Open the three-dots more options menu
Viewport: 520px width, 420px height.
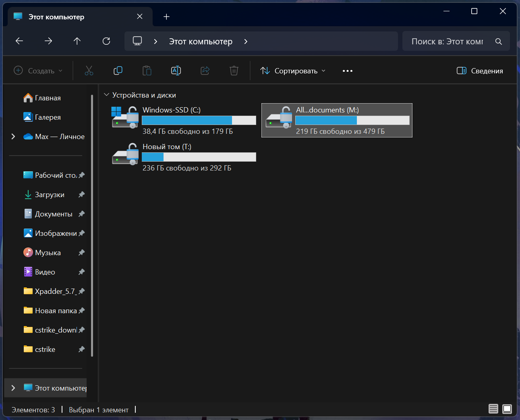pos(347,71)
